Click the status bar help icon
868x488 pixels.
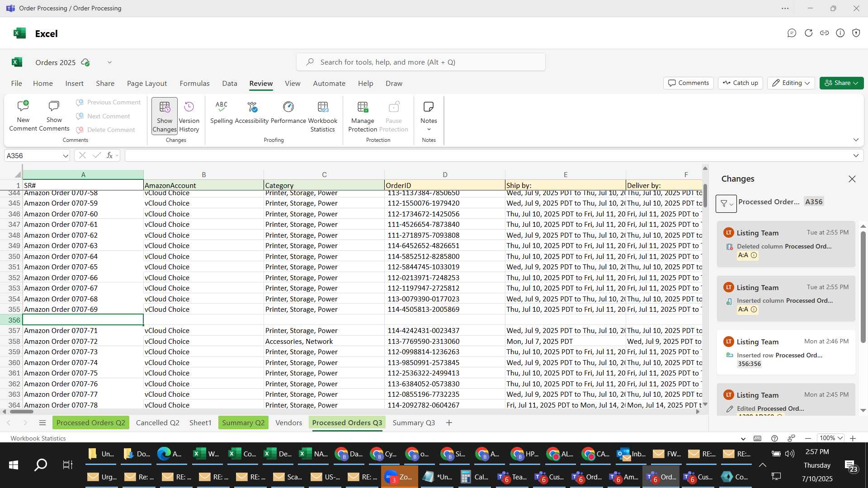pyautogui.click(x=774, y=438)
